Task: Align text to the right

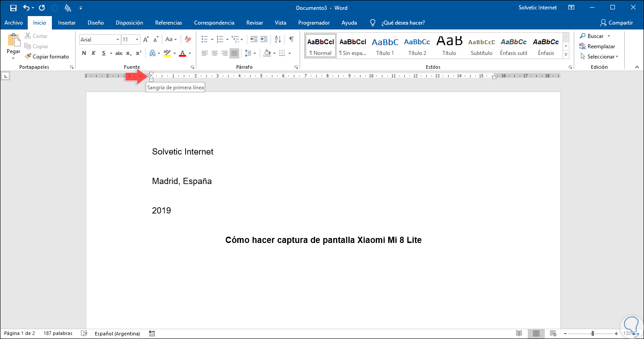Action: tap(225, 53)
